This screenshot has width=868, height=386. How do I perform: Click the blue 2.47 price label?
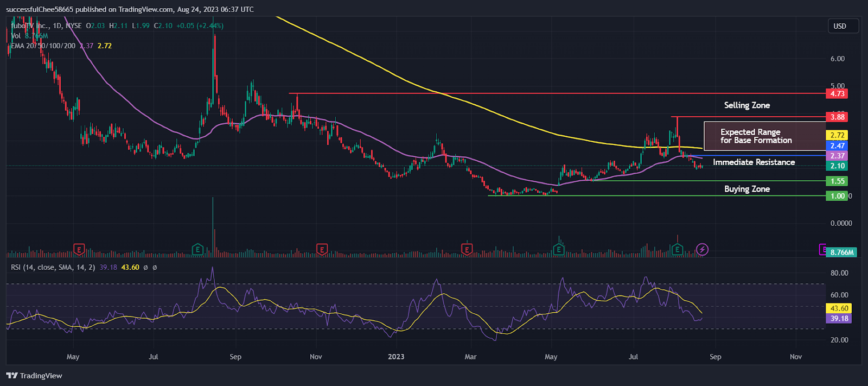837,145
